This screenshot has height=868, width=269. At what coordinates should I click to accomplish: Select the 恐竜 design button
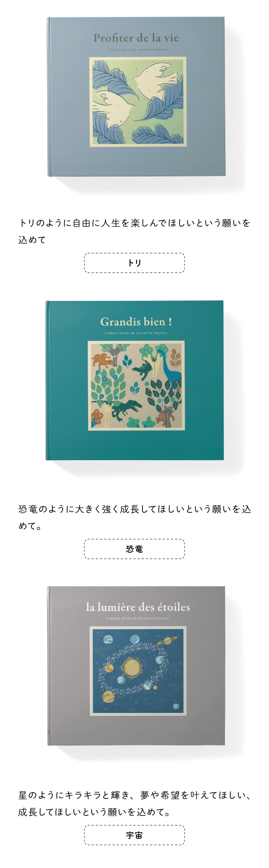pyautogui.click(x=134, y=549)
